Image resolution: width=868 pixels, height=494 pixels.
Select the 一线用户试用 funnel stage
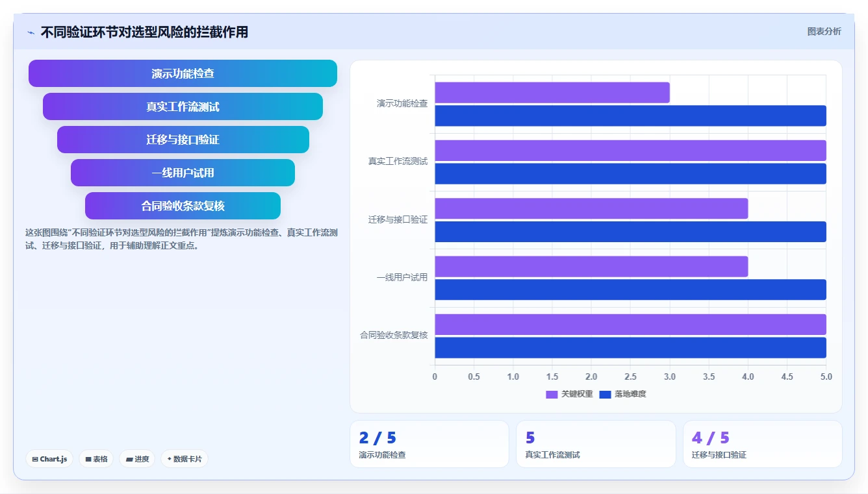point(183,173)
